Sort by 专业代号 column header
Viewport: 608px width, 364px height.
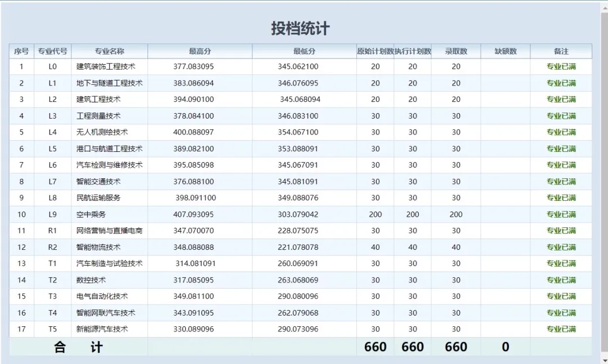[52, 51]
